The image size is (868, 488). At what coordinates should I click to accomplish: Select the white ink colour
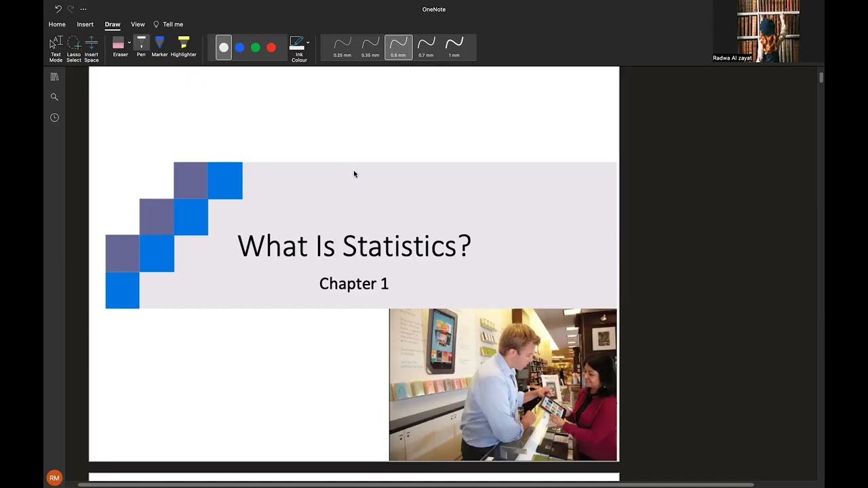(x=224, y=47)
